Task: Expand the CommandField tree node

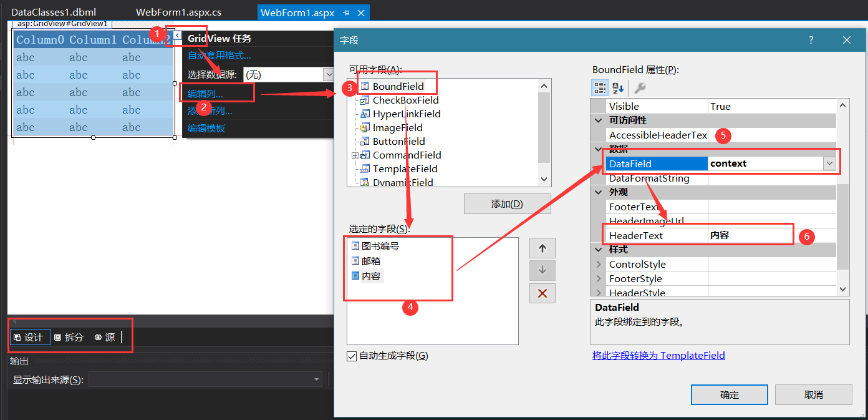Action: tap(355, 155)
